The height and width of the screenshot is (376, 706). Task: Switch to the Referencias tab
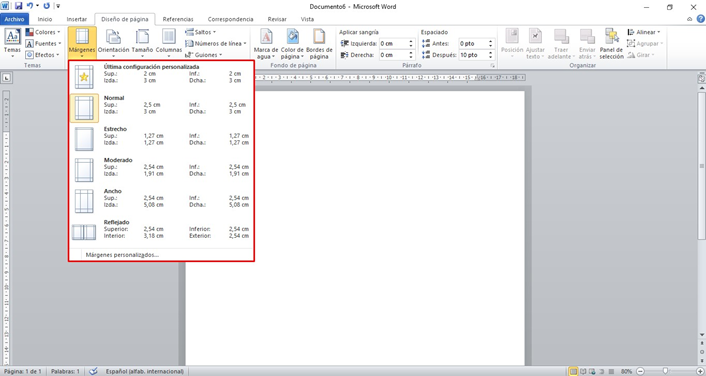click(178, 19)
